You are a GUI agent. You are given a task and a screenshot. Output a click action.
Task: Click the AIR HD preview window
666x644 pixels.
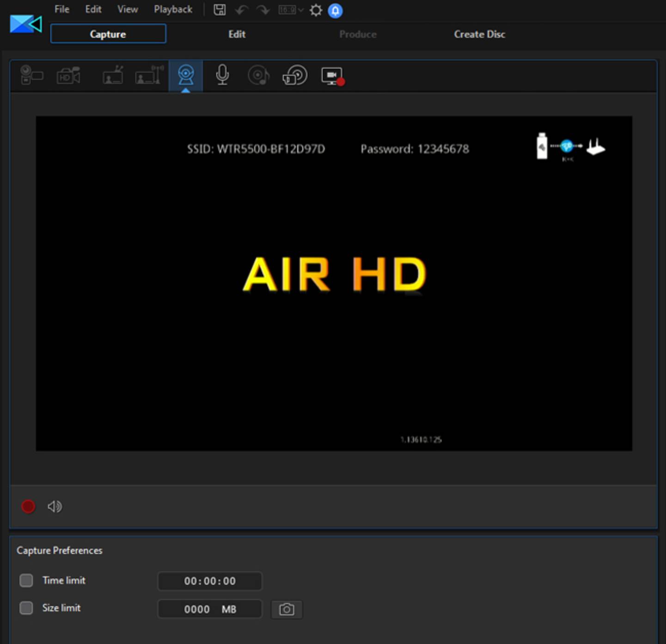click(x=334, y=283)
